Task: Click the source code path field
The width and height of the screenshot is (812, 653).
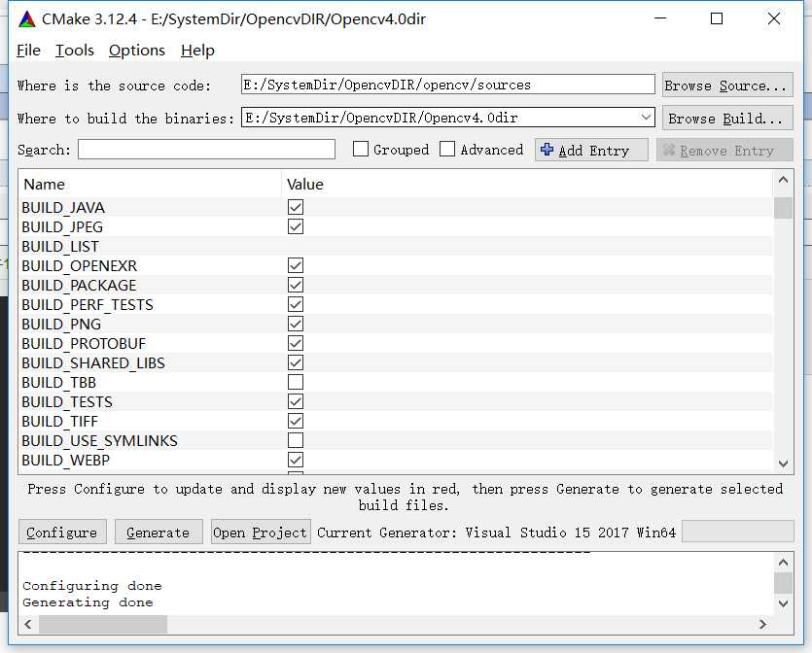Action: [448, 85]
